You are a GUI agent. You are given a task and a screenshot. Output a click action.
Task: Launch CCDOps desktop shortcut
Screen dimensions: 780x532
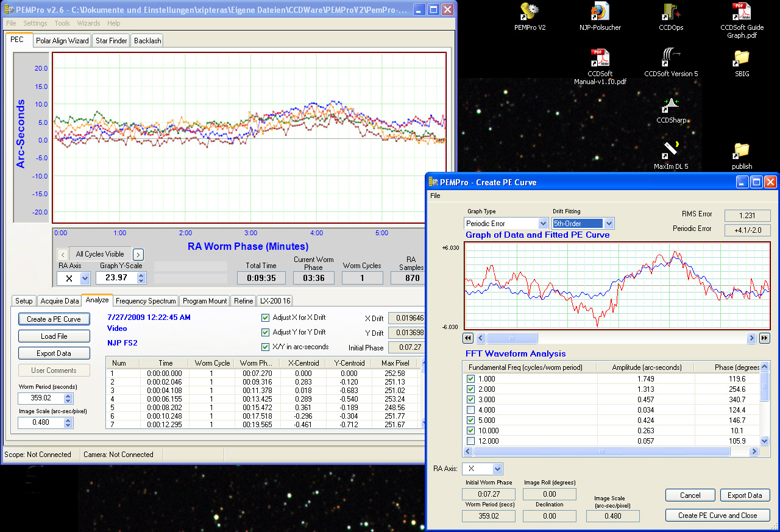(x=671, y=12)
